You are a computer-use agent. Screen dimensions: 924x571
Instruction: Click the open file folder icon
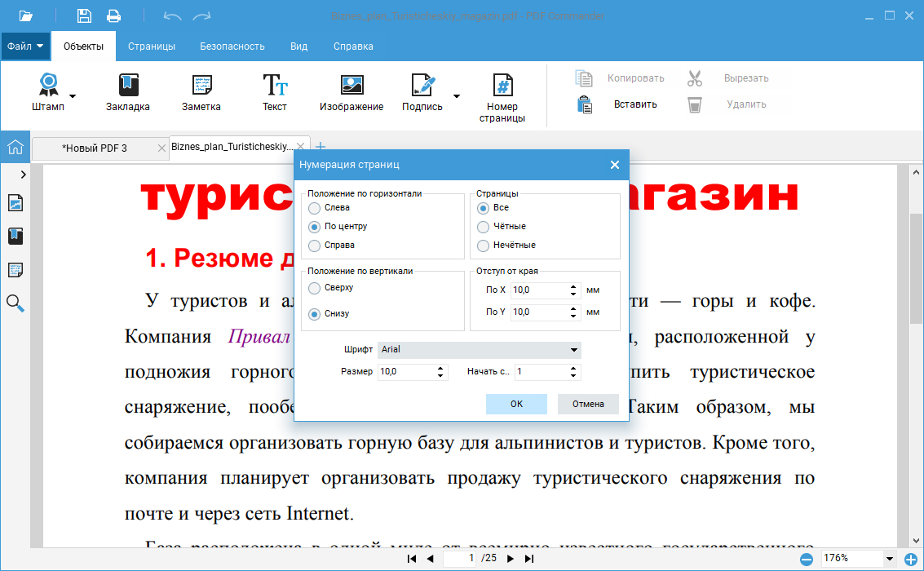[25, 16]
